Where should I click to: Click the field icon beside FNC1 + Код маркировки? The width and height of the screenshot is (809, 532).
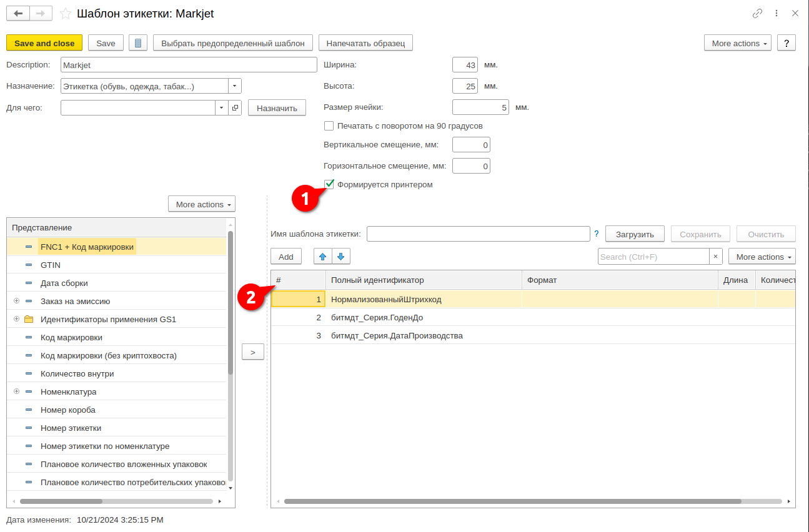point(29,247)
